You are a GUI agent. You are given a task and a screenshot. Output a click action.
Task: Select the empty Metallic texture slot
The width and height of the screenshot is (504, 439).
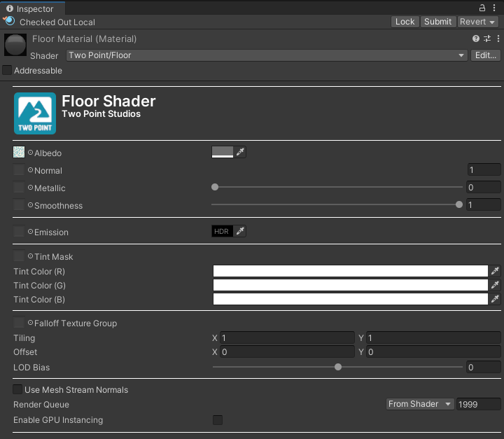point(19,187)
